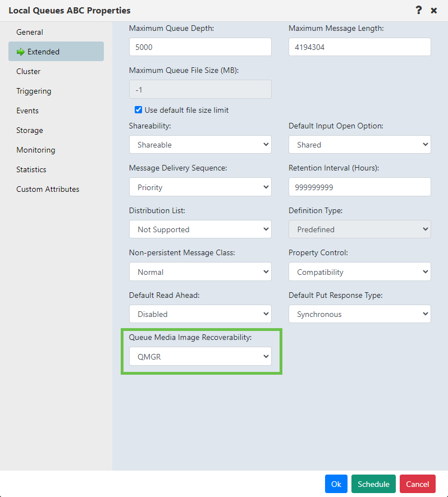Open Default Put Response Type dropdown

click(x=359, y=314)
